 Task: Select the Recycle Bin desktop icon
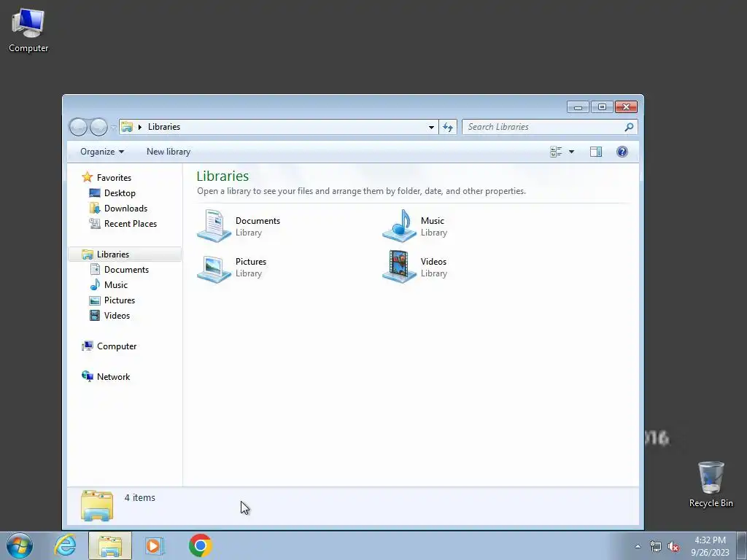(711, 484)
